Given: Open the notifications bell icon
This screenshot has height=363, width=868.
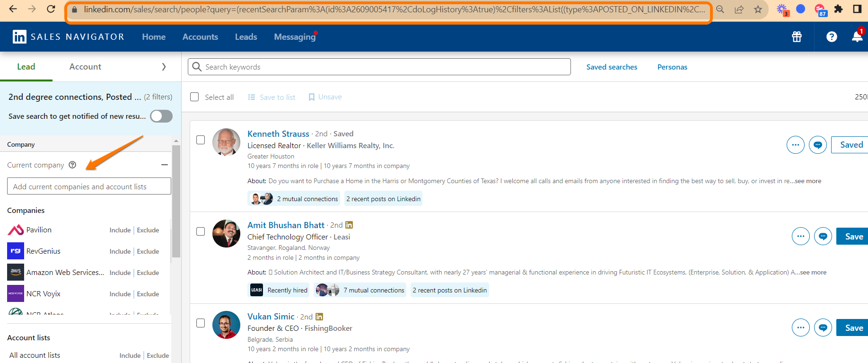Looking at the screenshot, I should coord(857,37).
